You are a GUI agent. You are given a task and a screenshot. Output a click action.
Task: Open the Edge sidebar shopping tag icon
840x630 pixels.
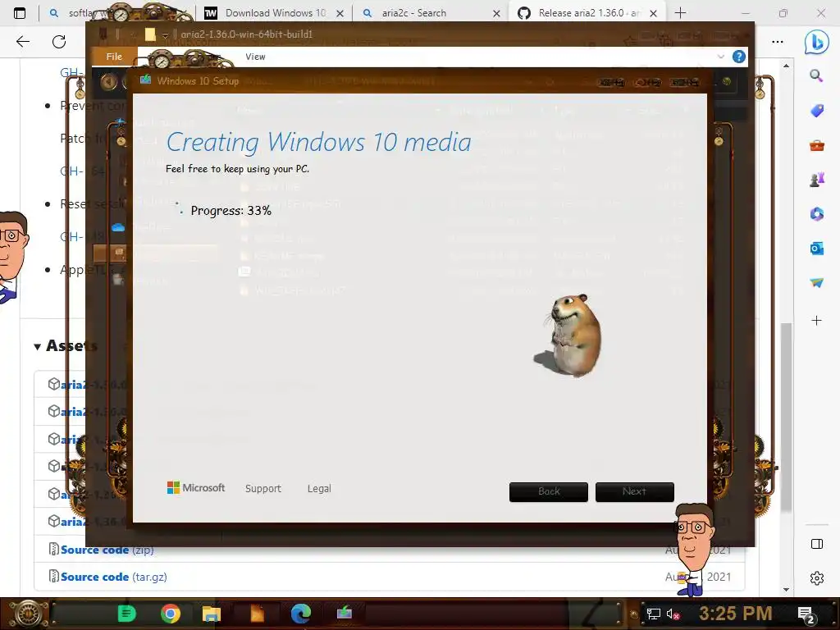click(x=816, y=111)
